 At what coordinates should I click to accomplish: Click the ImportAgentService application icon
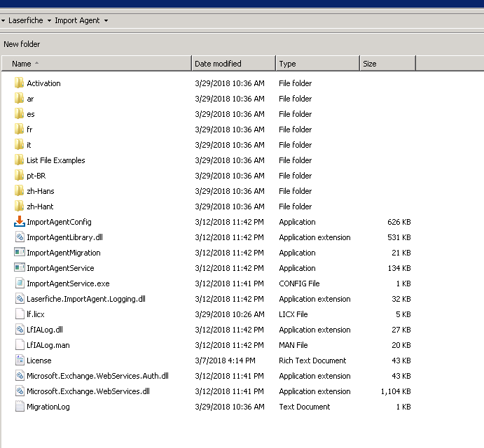pyautogui.click(x=20, y=267)
